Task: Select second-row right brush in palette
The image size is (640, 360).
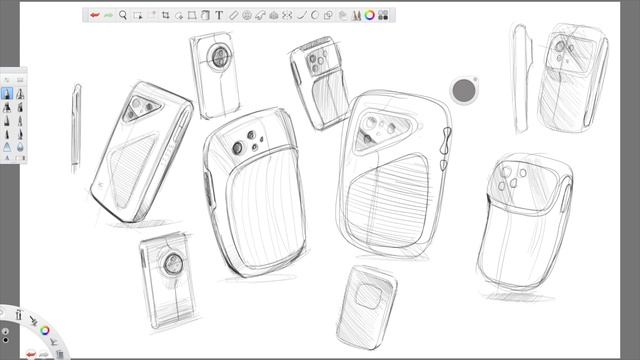Action: 20,107
